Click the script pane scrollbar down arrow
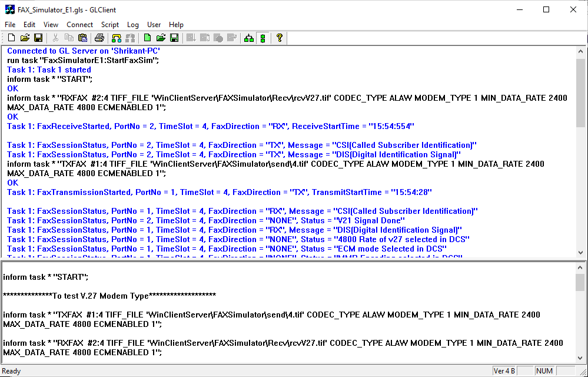This screenshot has width=588, height=377. click(x=580, y=358)
